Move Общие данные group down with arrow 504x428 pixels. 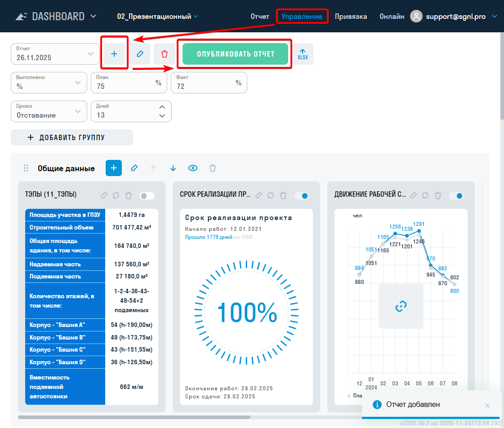[x=173, y=168]
